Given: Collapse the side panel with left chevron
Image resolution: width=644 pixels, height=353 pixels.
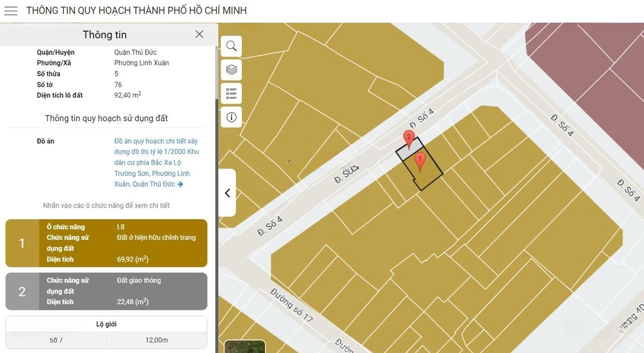Looking at the screenshot, I should (x=227, y=193).
